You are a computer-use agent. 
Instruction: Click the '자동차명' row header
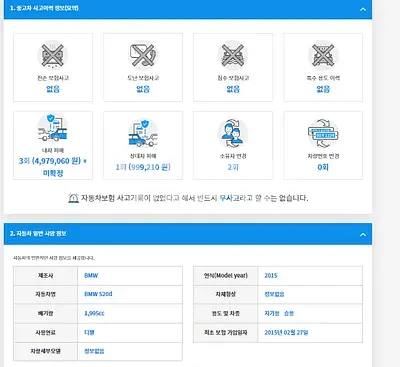point(45,294)
